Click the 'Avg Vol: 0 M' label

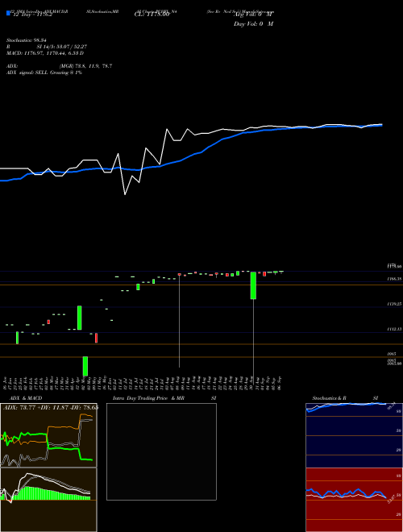click(x=253, y=15)
